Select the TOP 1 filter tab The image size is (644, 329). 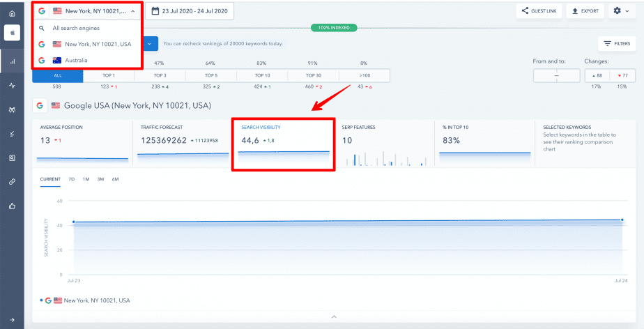click(x=109, y=75)
